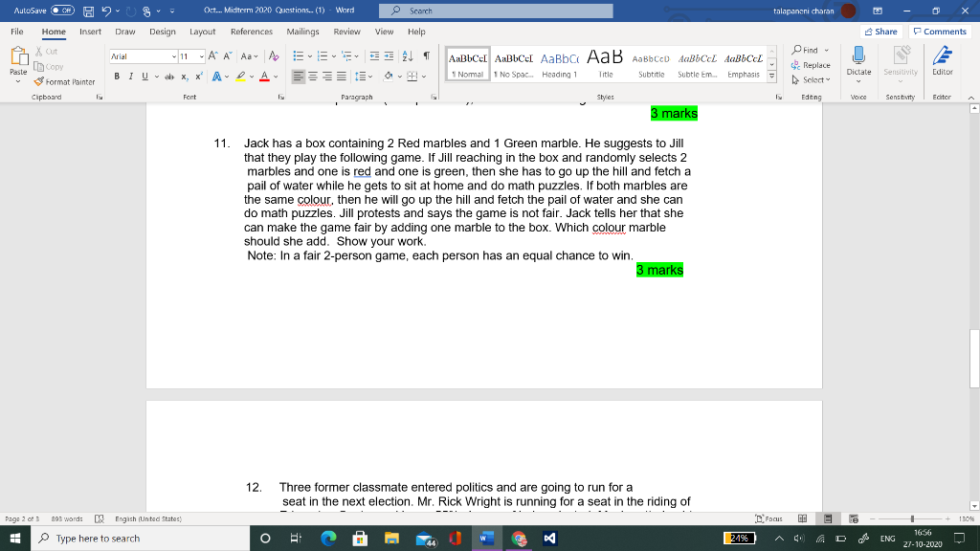Toggle Superscript formatting
This screenshot has width=980, height=551.
point(199,77)
